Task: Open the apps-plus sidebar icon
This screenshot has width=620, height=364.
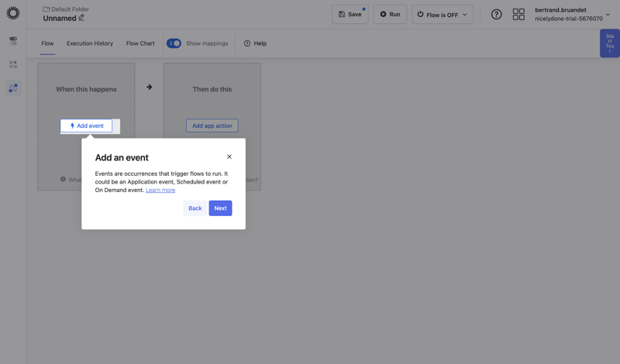Action: click(13, 64)
